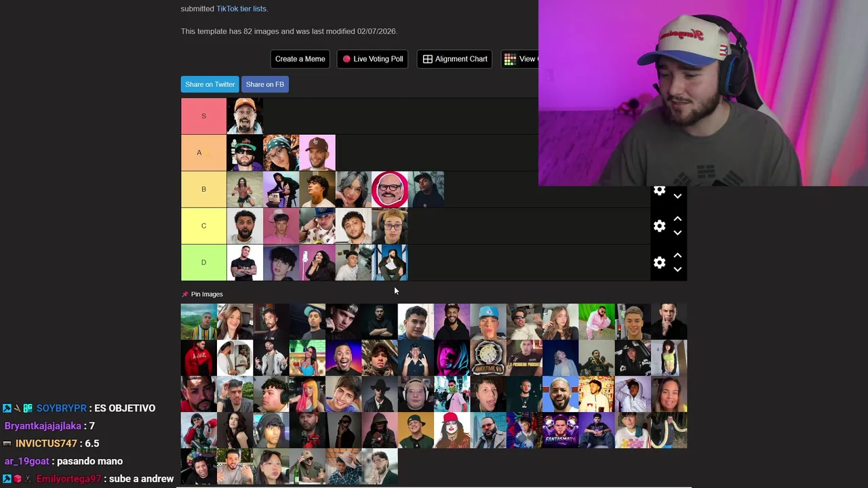The width and height of the screenshot is (868, 488).
Task: Move tier B row down with arrow
Action: click(x=677, y=196)
